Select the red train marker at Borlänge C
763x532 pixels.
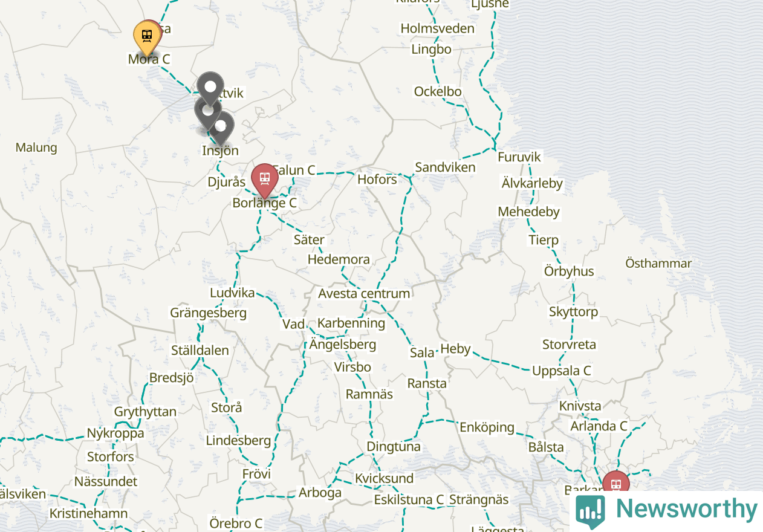pyautogui.click(x=264, y=178)
